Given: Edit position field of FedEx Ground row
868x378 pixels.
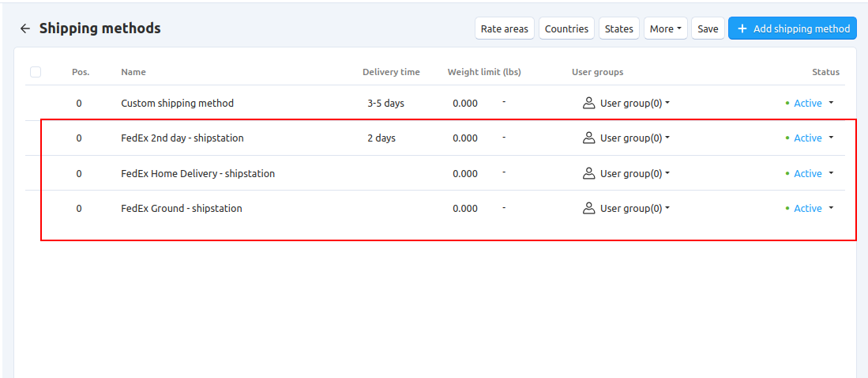Looking at the screenshot, I should [79, 209].
